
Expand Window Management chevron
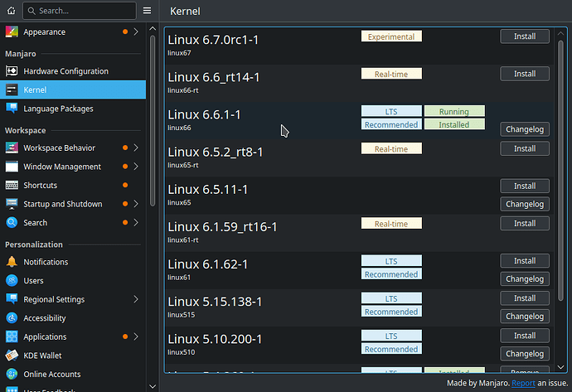coord(136,167)
